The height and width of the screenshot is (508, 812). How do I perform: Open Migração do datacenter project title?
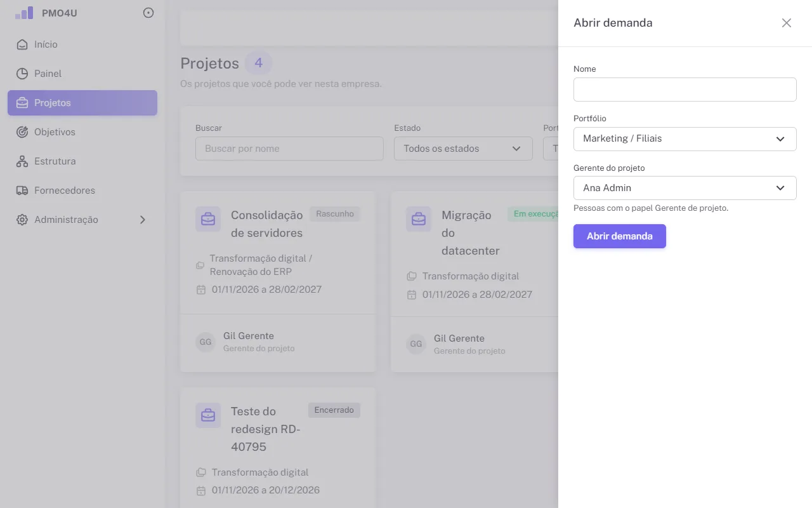[471, 233]
